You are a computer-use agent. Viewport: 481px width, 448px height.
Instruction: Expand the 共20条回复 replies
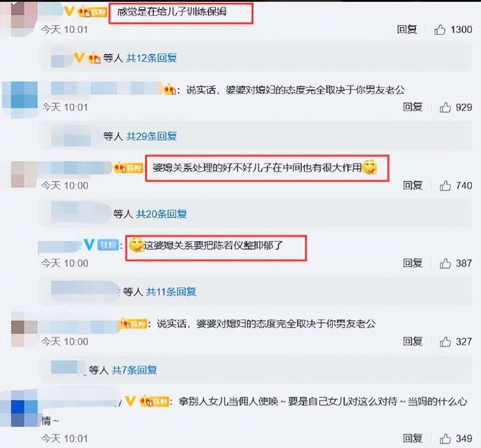(x=161, y=213)
